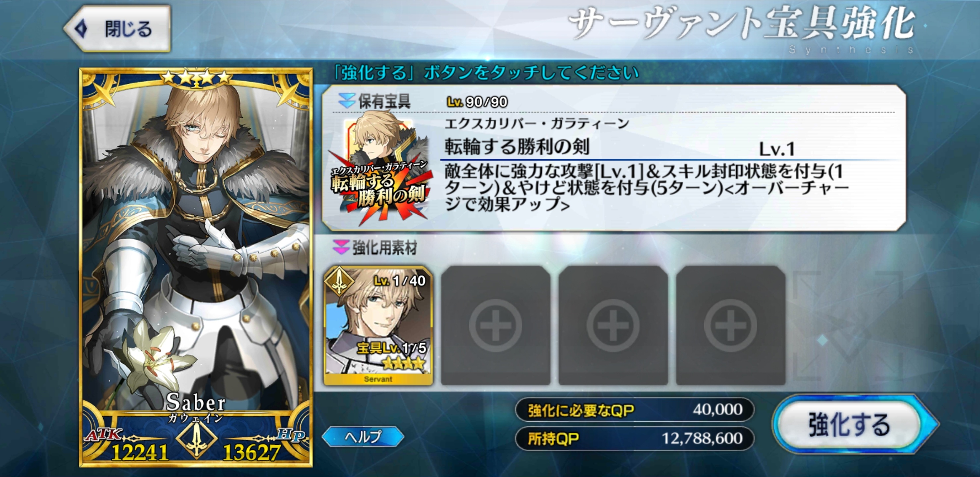980x477 pixels.
Task: Collapse the 強化用素材 section arrow
Action: pyautogui.click(x=341, y=247)
